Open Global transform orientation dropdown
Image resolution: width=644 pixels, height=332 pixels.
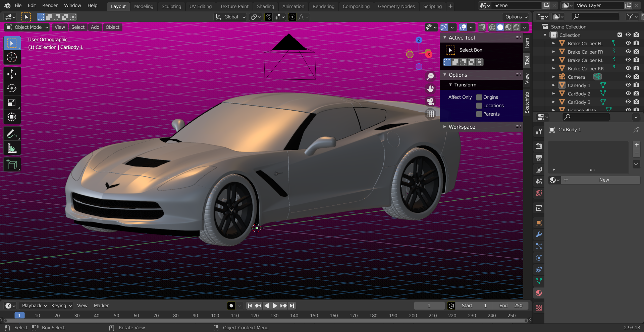point(230,17)
